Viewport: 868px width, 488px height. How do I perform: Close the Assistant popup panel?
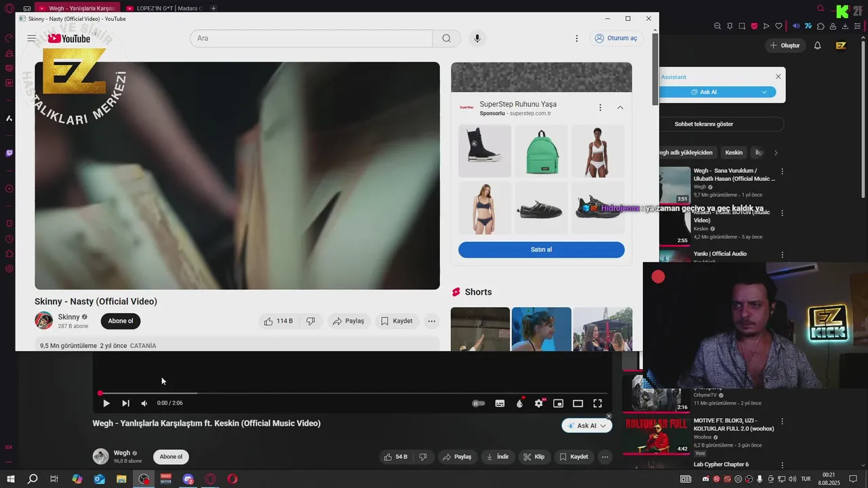point(778,77)
